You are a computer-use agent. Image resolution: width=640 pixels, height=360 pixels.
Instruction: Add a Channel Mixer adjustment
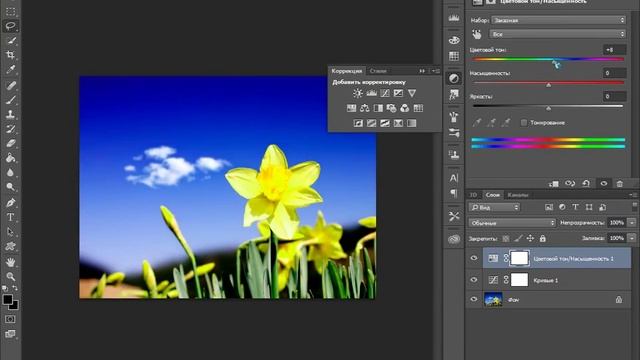click(x=404, y=108)
